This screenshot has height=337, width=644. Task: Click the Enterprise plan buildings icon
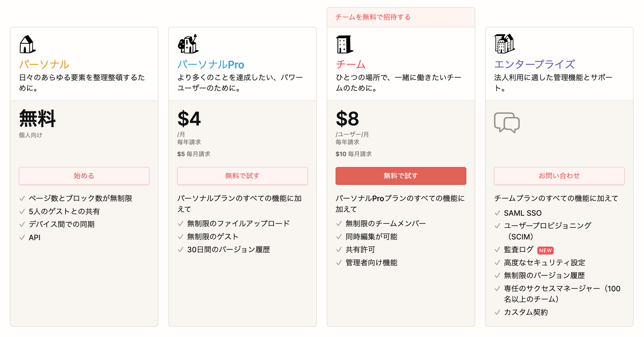504,44
